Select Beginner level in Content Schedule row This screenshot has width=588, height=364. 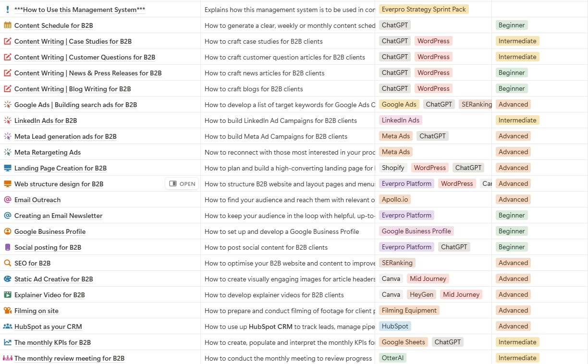pyautogui.click(x=512, y=25)
